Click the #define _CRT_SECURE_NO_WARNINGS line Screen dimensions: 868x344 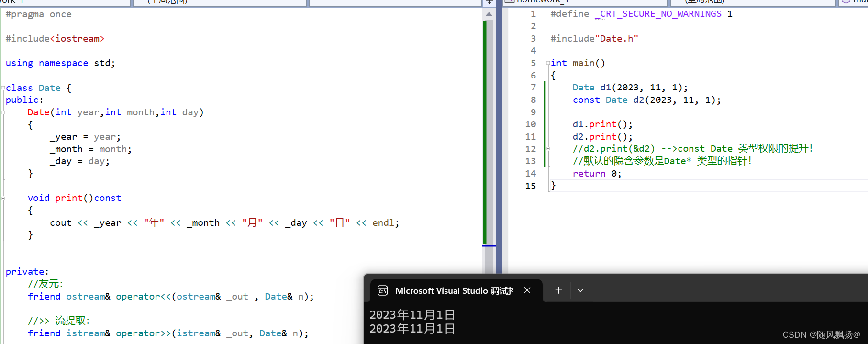coord(641,14)
